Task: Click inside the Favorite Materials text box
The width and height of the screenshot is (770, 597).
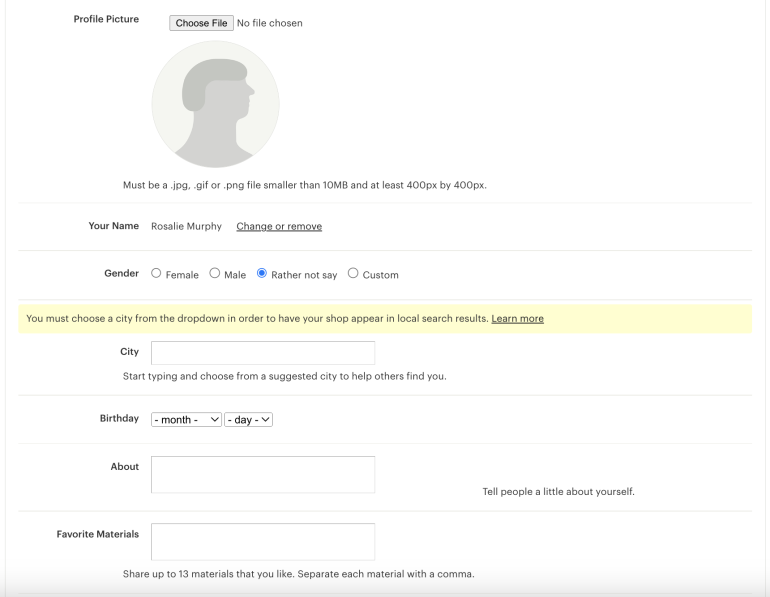Action: [262, 541]
